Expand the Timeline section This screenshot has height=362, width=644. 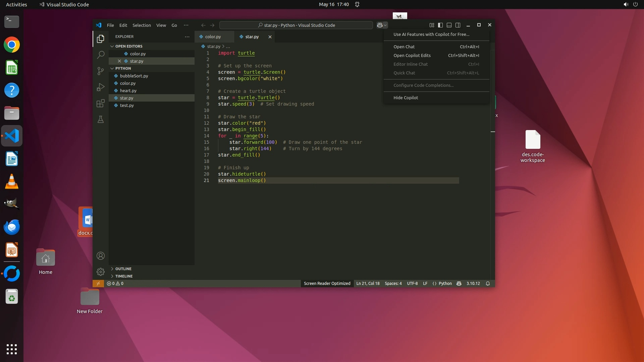click(x=124, y=276)
